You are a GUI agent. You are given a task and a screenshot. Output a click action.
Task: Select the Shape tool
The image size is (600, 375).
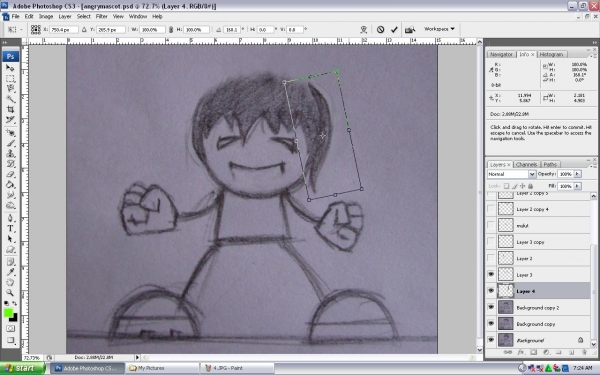tap(10, 249)
